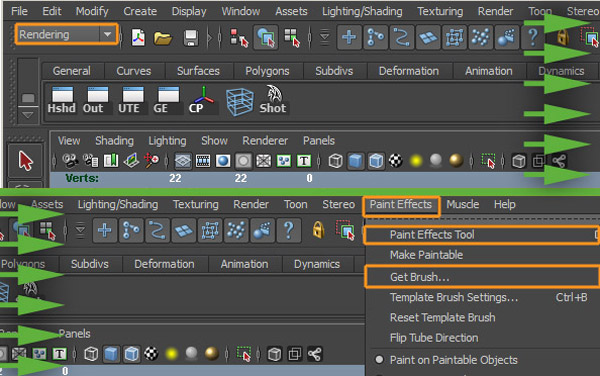Switch to Deformation shelf tab in upper screenshot
The image size is (600, 376).
point(409,71)
